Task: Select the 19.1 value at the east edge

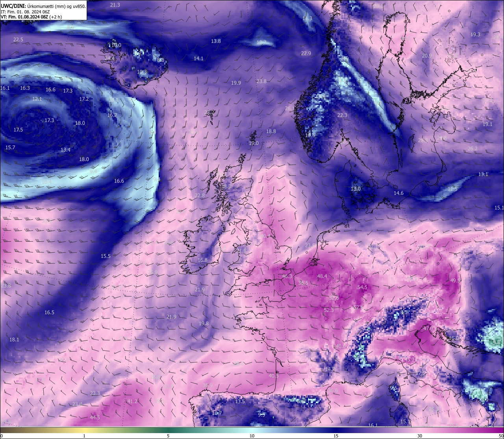Action: (x=487, y=124)
